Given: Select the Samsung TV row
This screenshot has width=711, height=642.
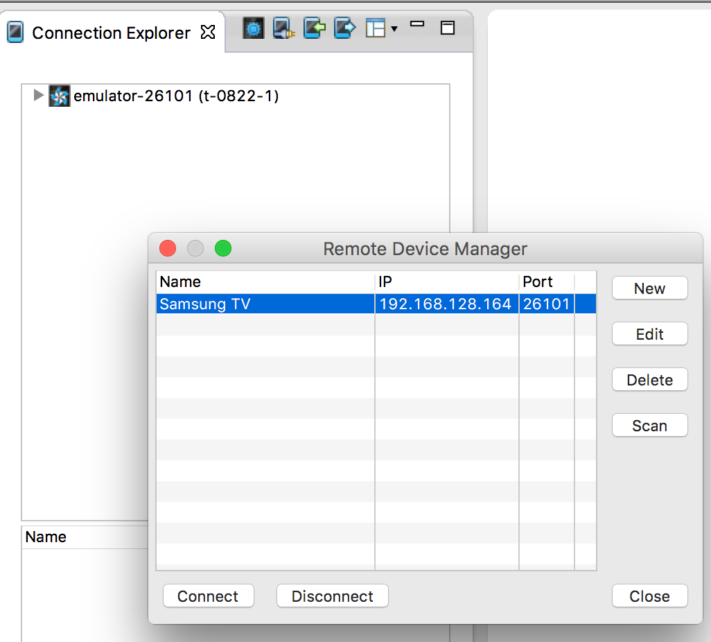Looking at the screenshot, I should click(265, 304).
